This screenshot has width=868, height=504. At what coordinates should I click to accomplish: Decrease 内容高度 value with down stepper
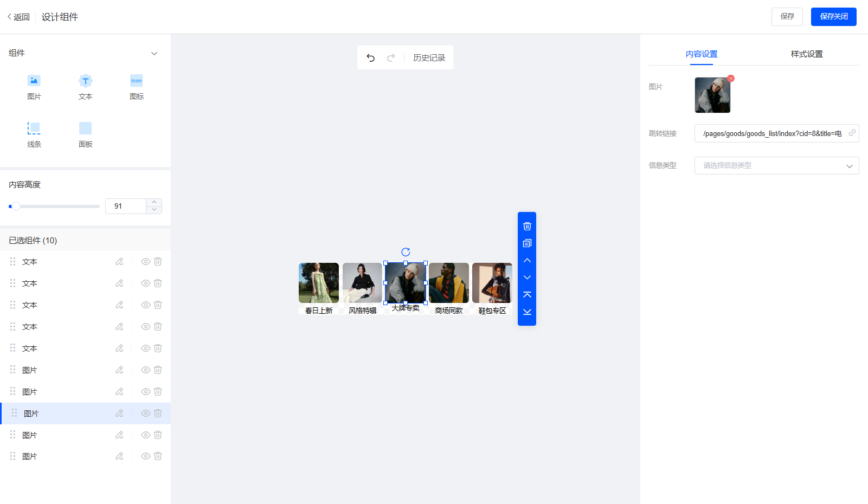(x=155, y=210)
